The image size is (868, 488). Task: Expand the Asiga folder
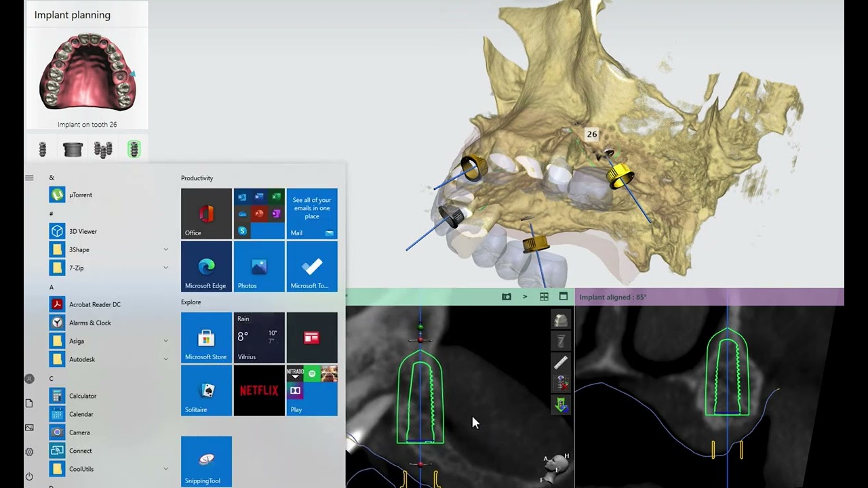tap(108, 342)
